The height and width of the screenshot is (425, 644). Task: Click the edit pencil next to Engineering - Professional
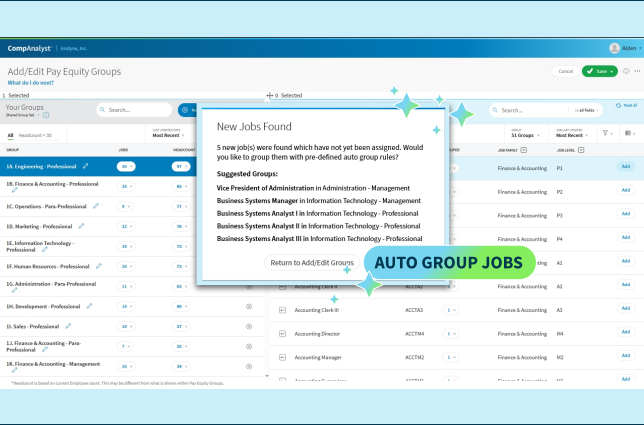(x=85, y=166)
